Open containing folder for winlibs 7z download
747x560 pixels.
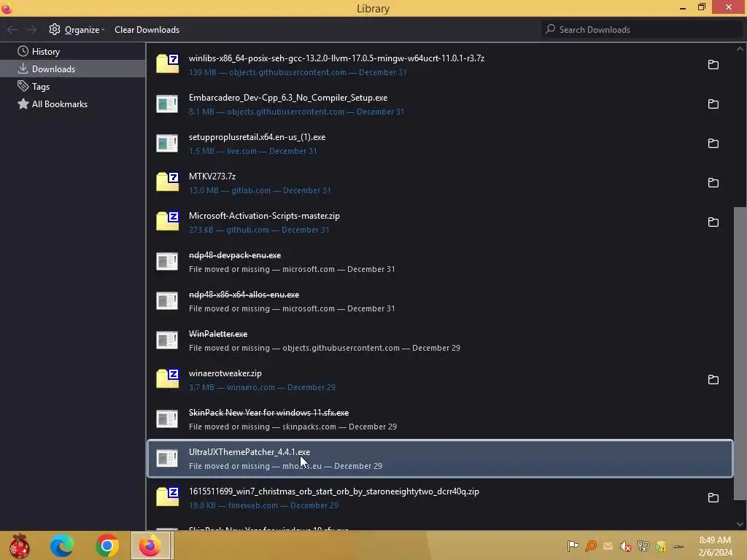(713, 65)
